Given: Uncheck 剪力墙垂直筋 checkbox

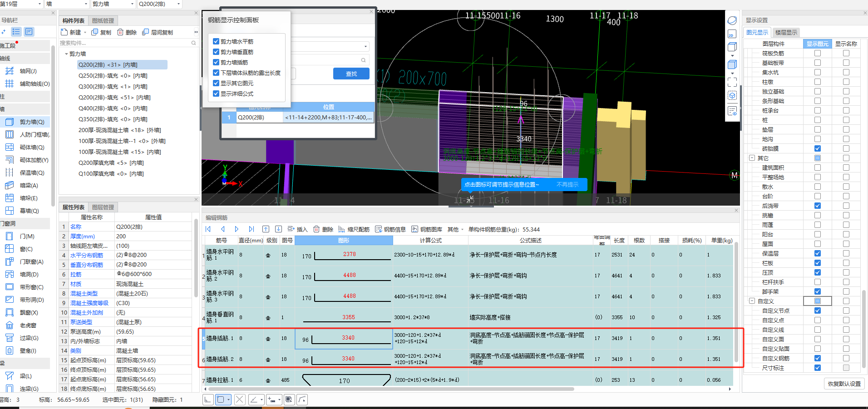Looking at the screenshot, I should [216, 52].
